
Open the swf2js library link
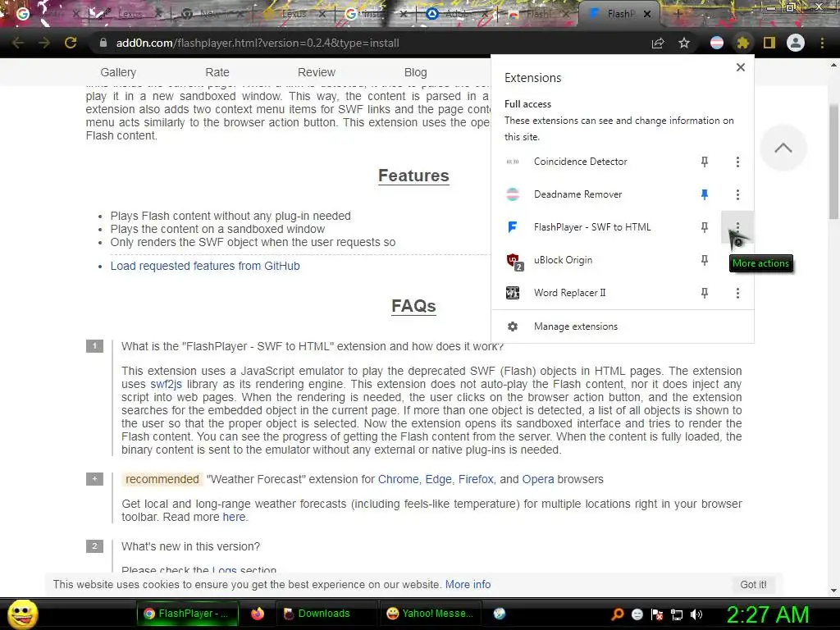click(x=166, y=385)
